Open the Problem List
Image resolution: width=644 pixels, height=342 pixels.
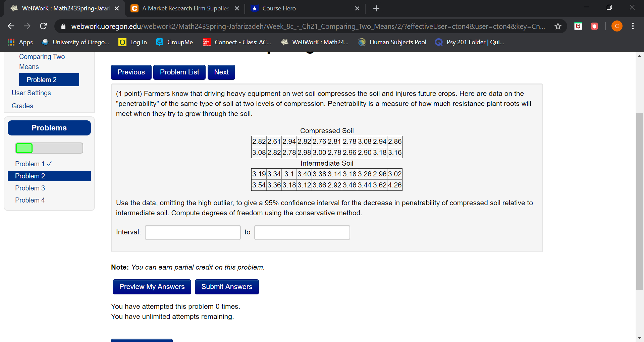pos(179,72)
